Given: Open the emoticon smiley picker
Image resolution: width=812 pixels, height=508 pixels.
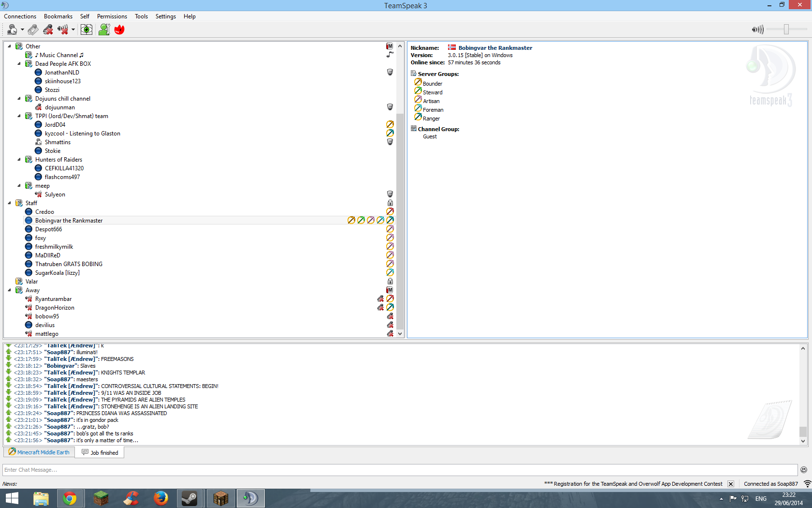Looking at the screenshot, I should click(804, 470).
